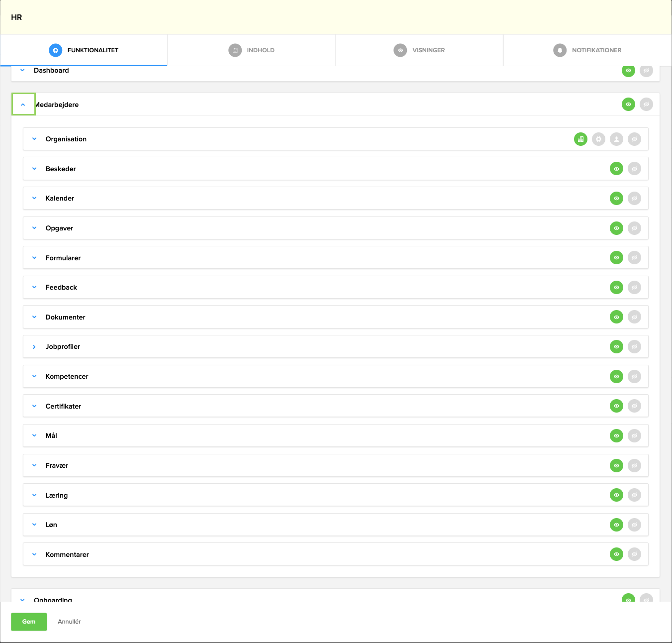Click Annullér to cancel changes
Screen dimensions: 672x643
69,622
